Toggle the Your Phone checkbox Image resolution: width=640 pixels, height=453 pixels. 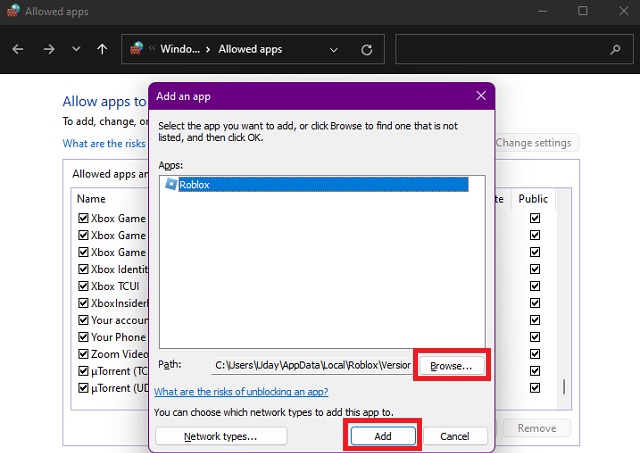[83, 337]
